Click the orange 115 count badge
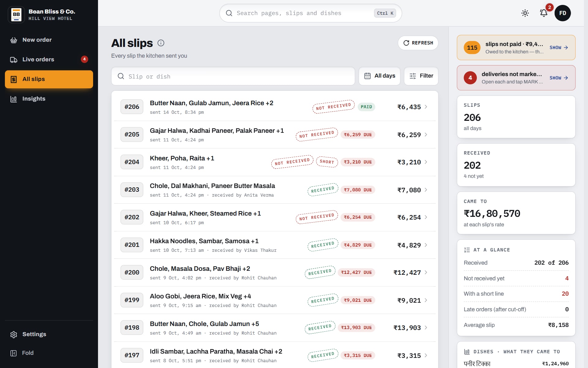Image resolution: width=588 pixels, height=368 pixels. 472,48
